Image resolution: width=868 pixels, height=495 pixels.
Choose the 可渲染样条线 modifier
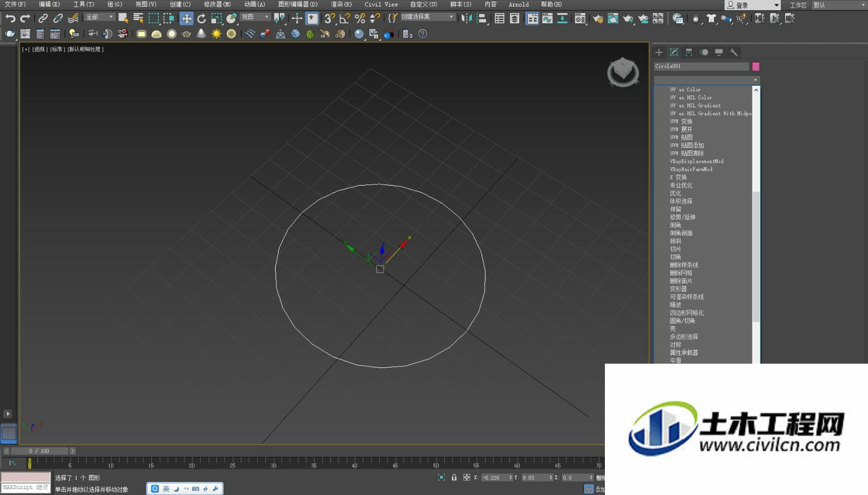687,297
